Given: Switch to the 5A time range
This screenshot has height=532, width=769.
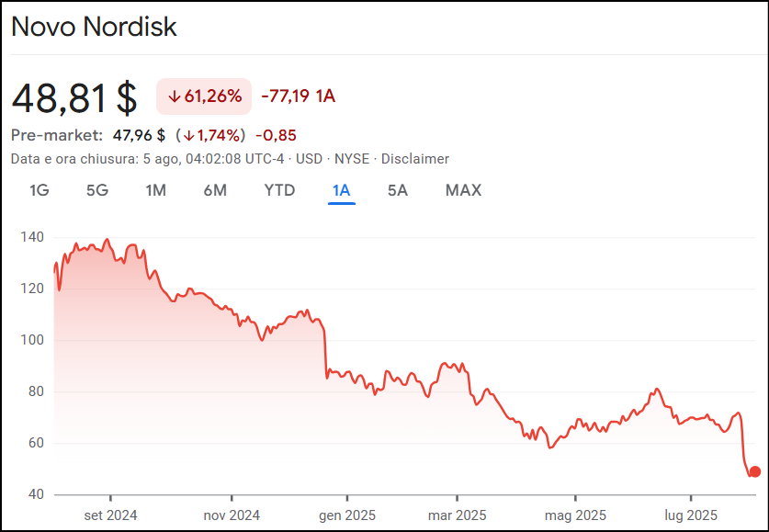Looking at the screenshot, I should click(x=397, y=190).
